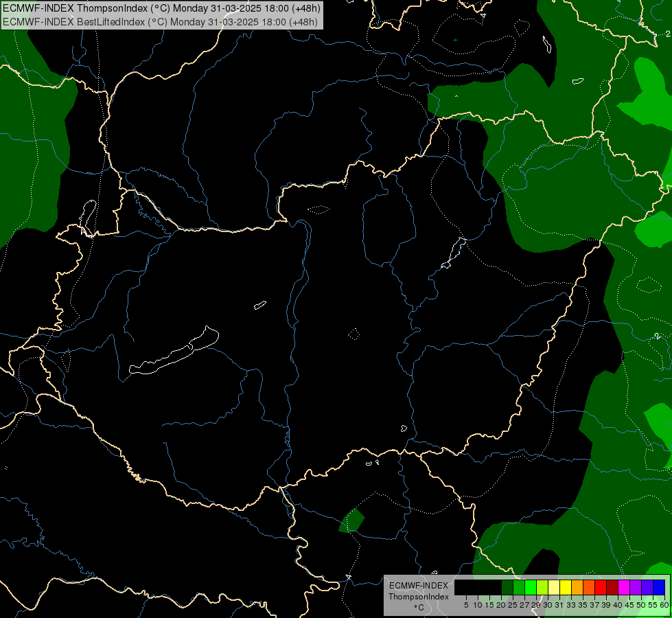Pick the orange 33–35 legend swatch
The height and width of the screenshot is (618, 672).
pyautogui.click(x=577, y=587)
